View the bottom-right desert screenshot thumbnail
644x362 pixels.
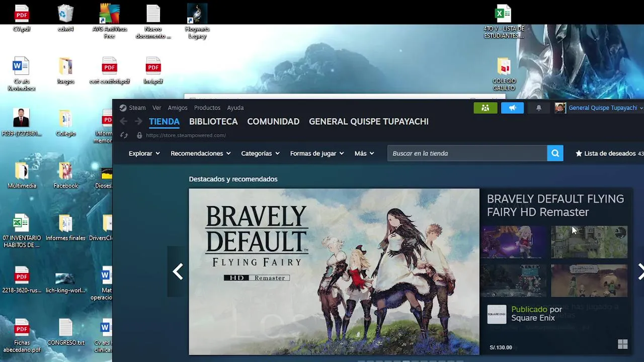[589, 281]
